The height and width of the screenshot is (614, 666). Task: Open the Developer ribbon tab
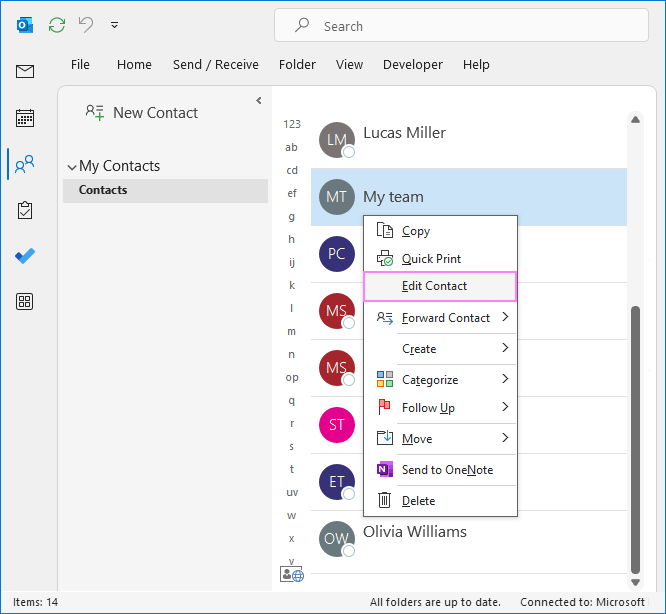[412, 65]
